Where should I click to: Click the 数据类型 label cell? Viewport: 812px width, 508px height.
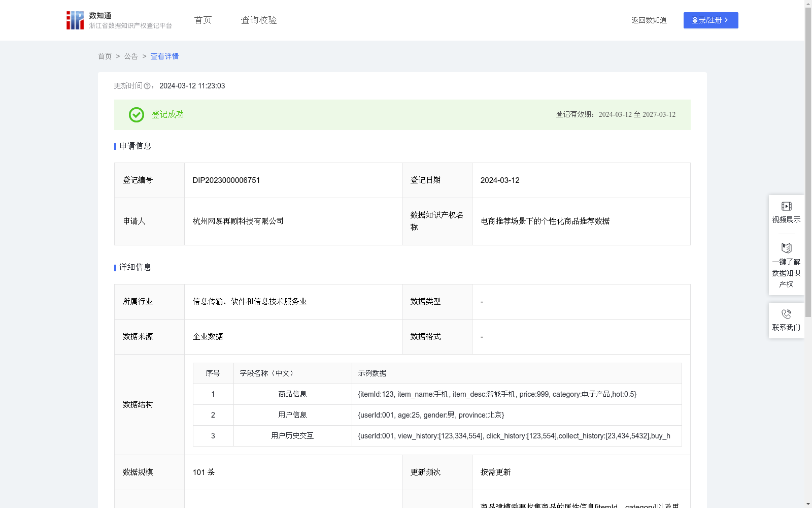[x=437, y=302]
